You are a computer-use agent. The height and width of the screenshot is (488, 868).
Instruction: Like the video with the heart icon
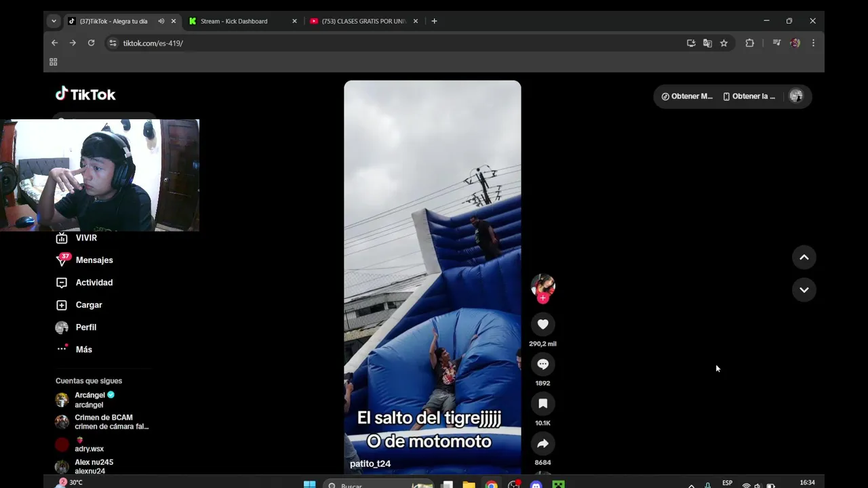click(542, 325)
